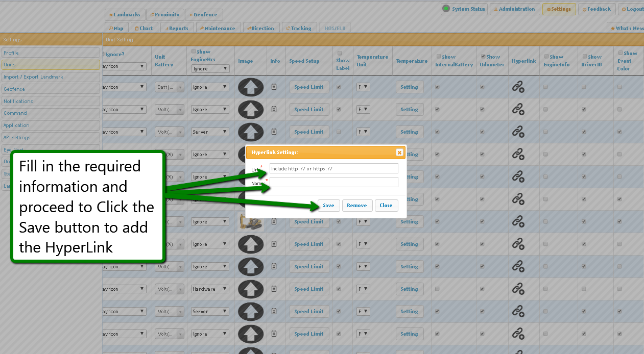Click the Url input field

[333, 168]
